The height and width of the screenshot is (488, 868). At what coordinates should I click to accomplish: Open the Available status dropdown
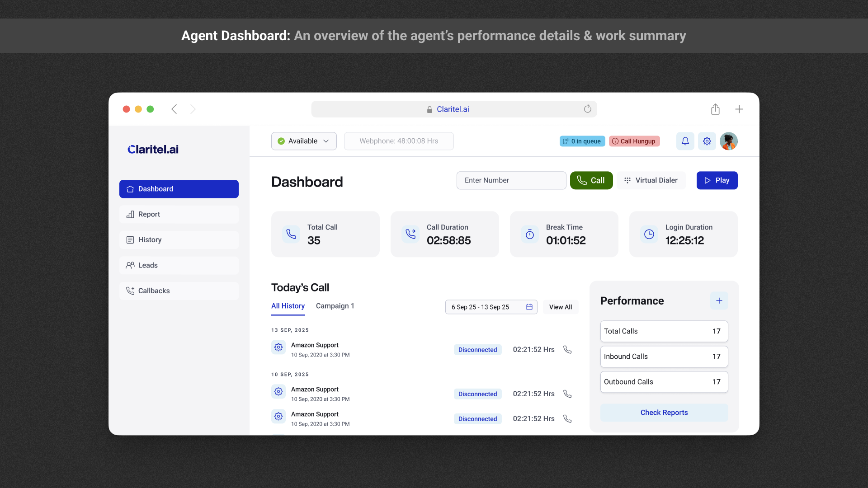coord(303,141)
